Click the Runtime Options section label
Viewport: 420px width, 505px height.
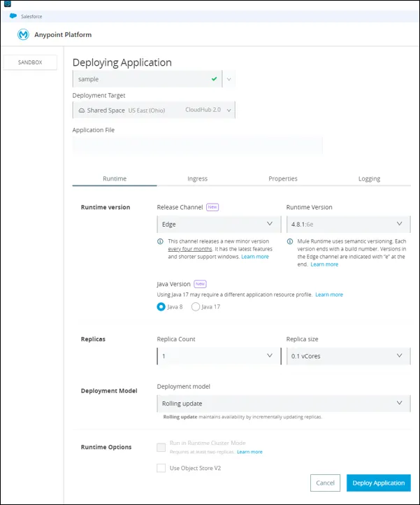tap(106, 447)
